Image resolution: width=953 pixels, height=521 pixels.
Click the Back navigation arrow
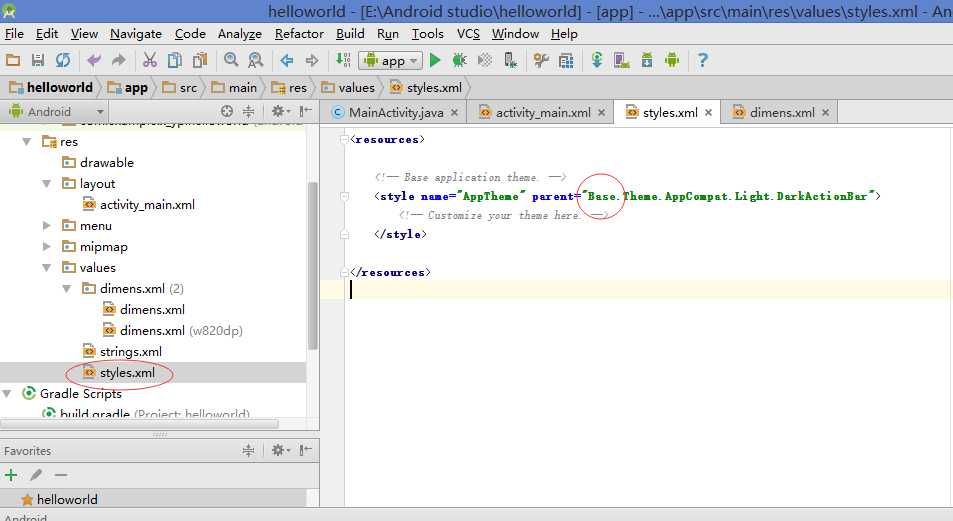pyautogui.click(x=286, y=60)
